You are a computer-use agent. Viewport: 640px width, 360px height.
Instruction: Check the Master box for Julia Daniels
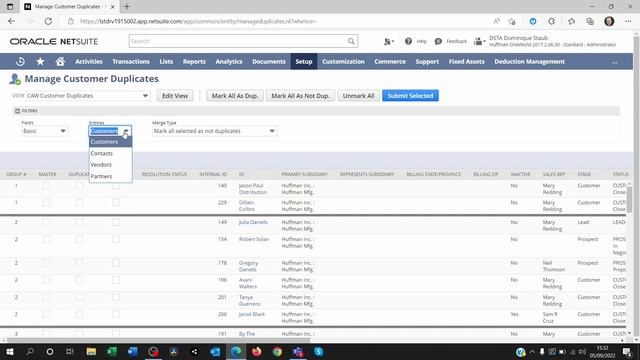click(47, 222)
